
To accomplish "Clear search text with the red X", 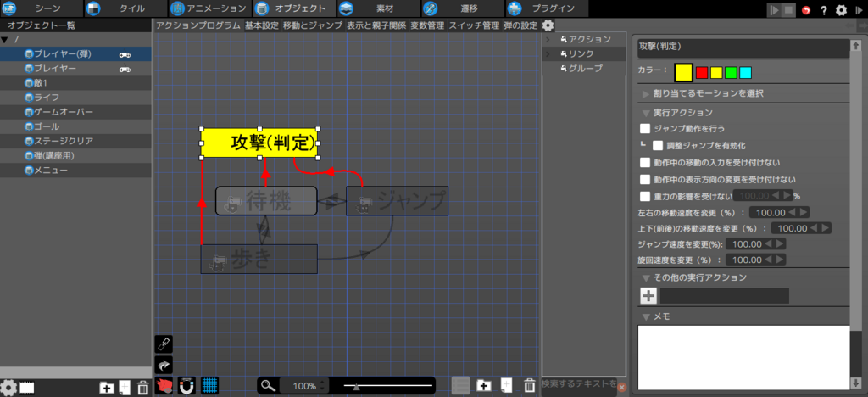I will point(621,387).
